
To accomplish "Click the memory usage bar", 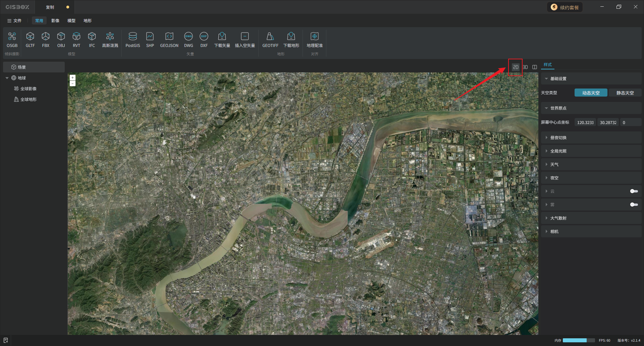I will [579, 340].
